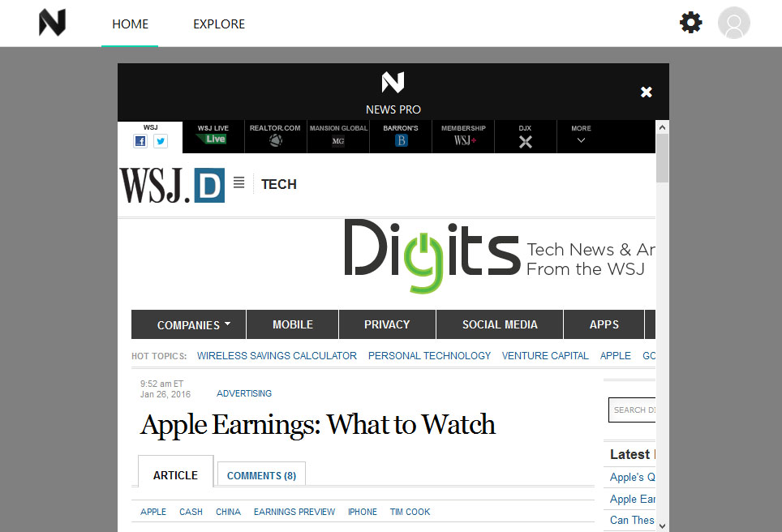Open the WSJ section hamburger menu
Viewport: 782px width, 532px height.
238,183
